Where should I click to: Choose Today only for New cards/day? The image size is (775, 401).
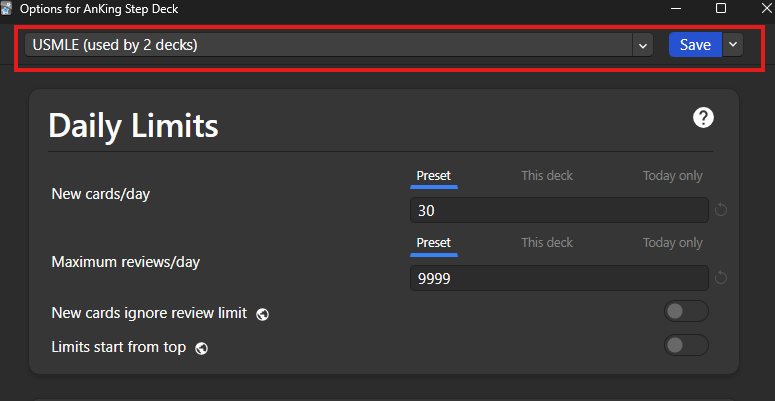pyautogui.click(x=672, y=176)
